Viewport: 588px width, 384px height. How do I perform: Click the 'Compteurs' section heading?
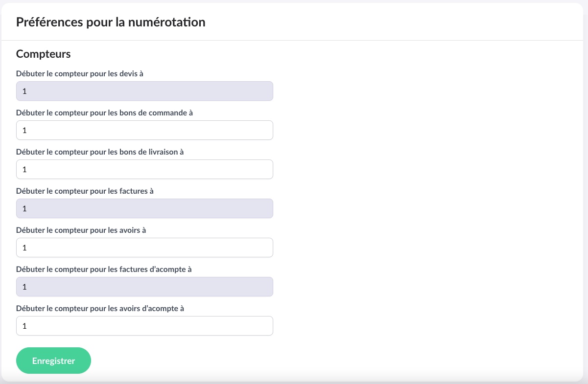tap(44, 54)
